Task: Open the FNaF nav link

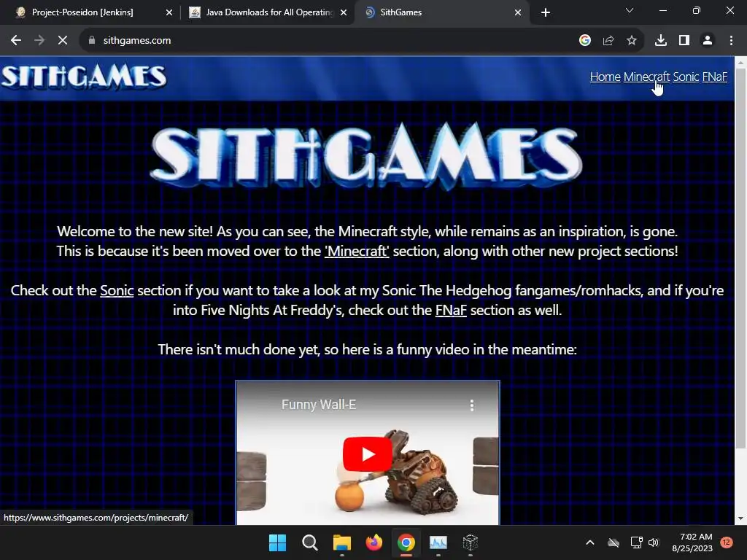Action: click(715, 77)
